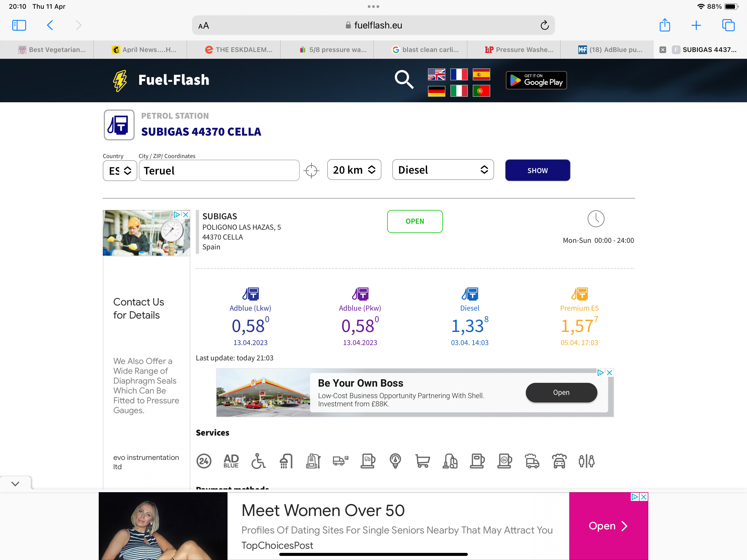This screenshot has height=560, width=747.
Task: Switch to AdBlue pu tab
Action: click(x=607, y=50)
